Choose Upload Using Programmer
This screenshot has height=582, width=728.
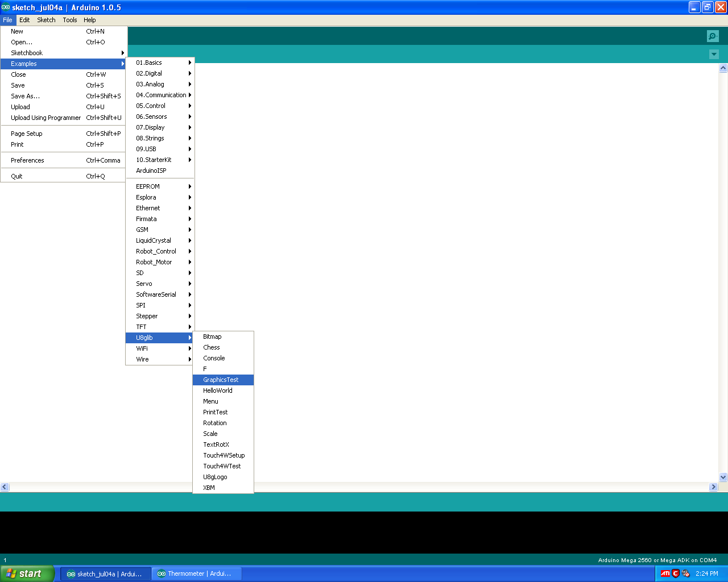pyautogui.click(x=64, y=118)
